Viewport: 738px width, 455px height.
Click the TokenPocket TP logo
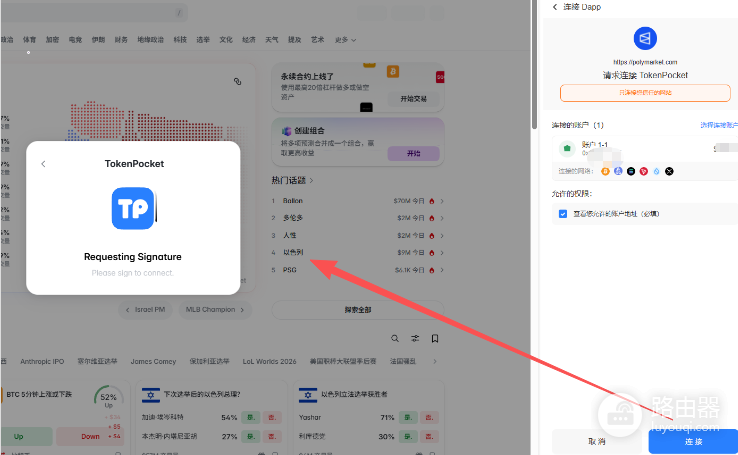coord(133,208)
